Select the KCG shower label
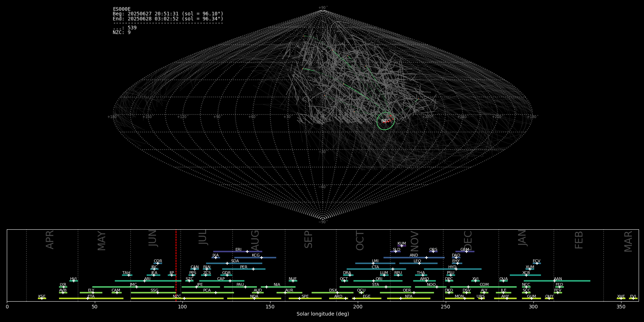The image size is (644, 322). coord(256,255)
